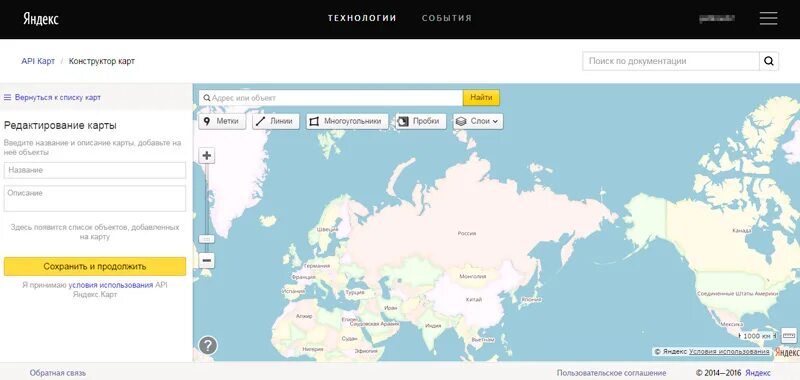Click the Найти search button
800x380 pixels.
pyautogui.click(x=481, y=97)
